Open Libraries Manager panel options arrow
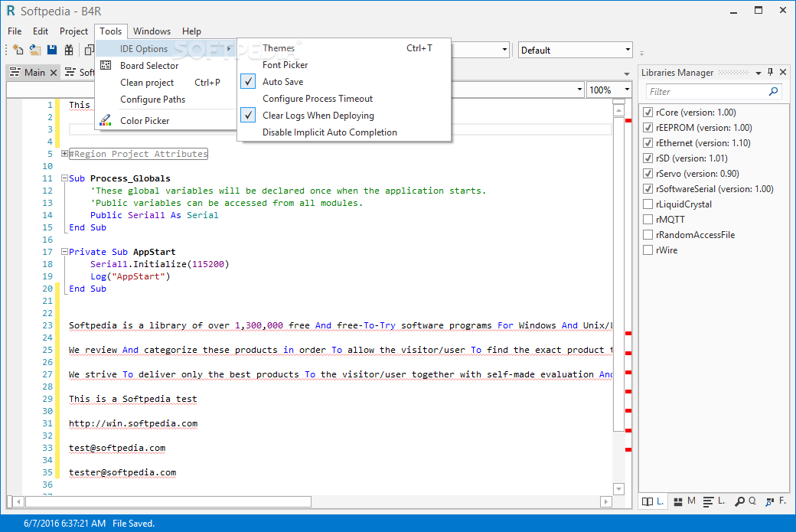 758,73
